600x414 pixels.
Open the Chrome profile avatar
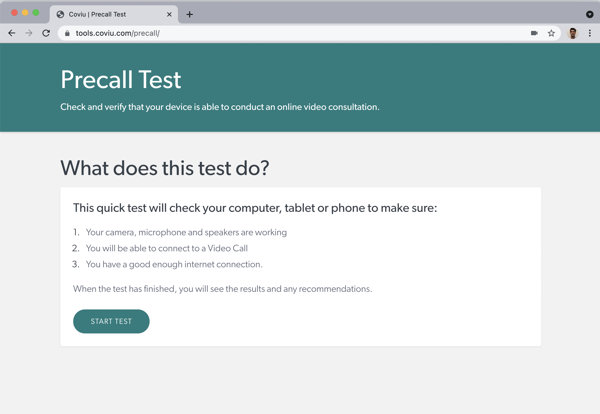(x=572, y=33)
